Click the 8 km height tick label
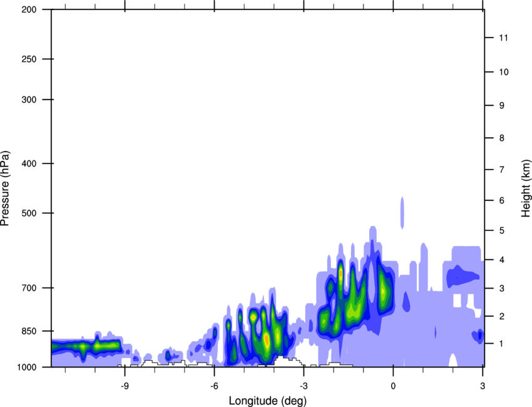This screenshot has width=532, height=407. click(501, 138)
